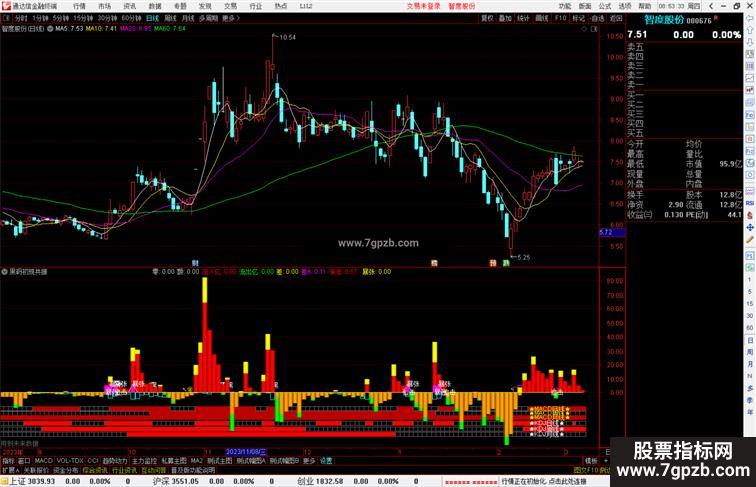Viewport: 756px width, 487px height.
Task: Open the 帮助 menu
Action: (645, 6)
